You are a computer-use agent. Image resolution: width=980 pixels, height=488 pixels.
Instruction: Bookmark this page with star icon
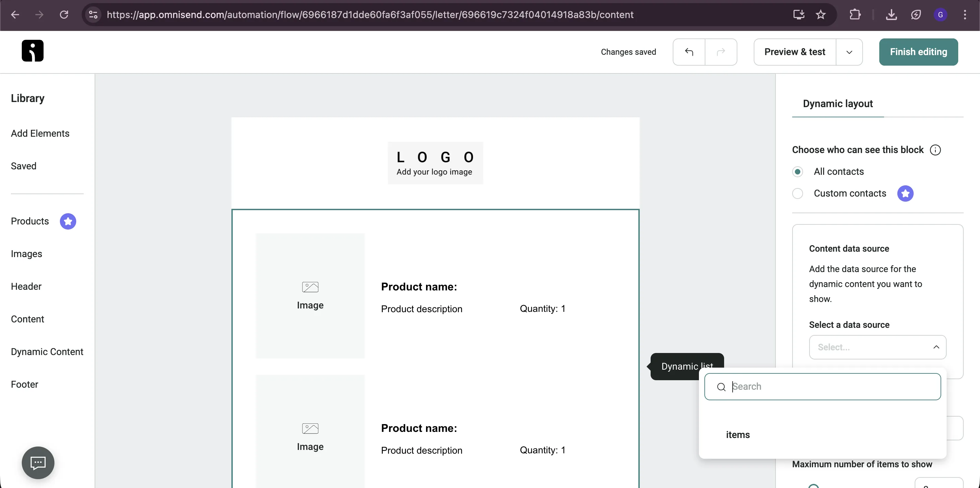pyautogui.click(x=821, y=14)
